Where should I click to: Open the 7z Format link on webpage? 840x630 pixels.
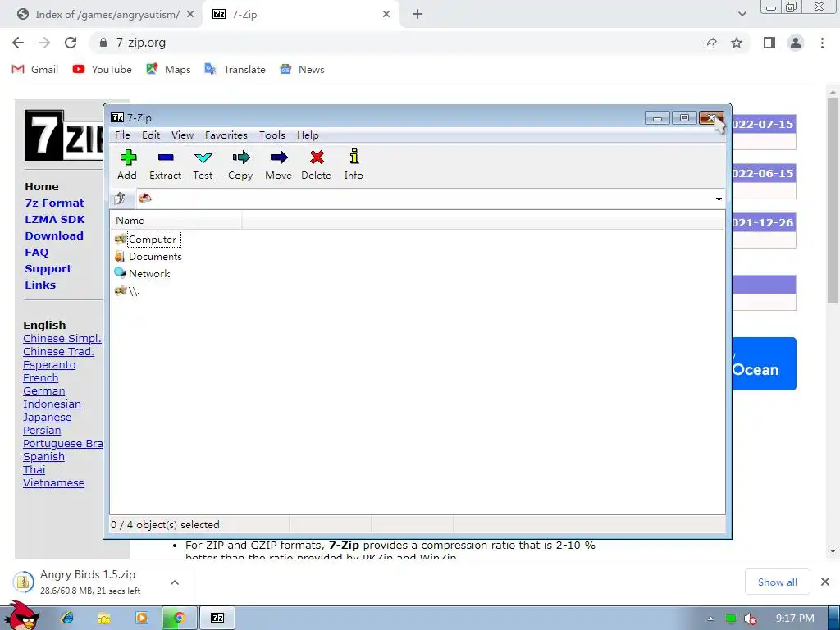(54, 203)
